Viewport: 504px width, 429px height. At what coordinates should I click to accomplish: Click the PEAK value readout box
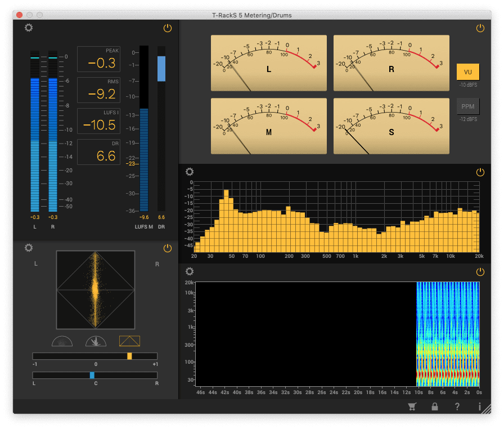98,59
